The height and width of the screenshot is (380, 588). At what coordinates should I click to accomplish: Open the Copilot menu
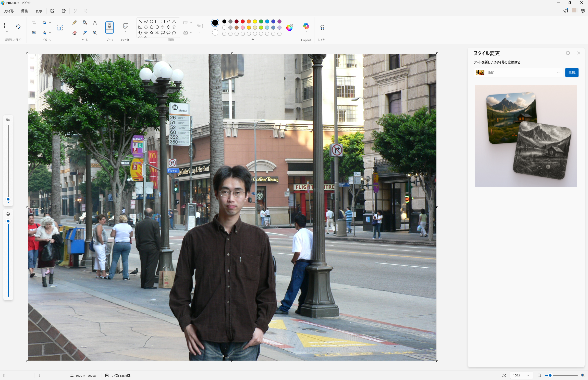(306, 28)
